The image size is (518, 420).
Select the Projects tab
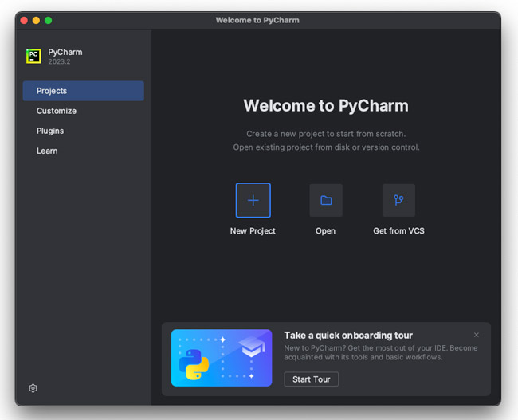(83, 91)
